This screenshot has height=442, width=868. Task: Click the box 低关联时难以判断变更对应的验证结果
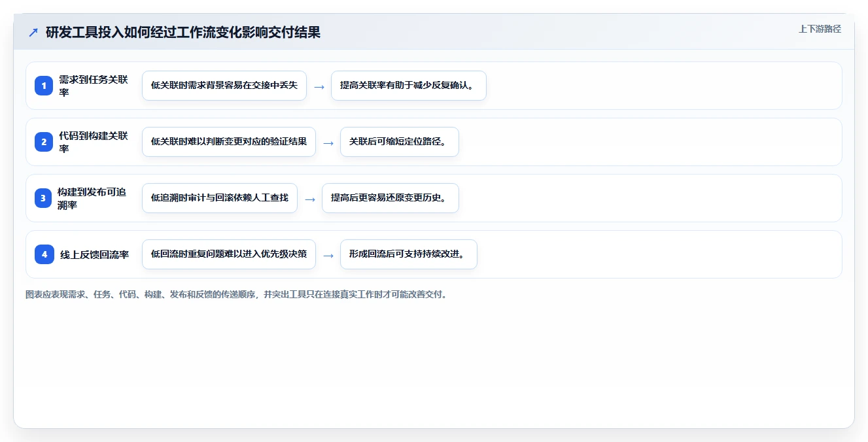coord(229,142)
